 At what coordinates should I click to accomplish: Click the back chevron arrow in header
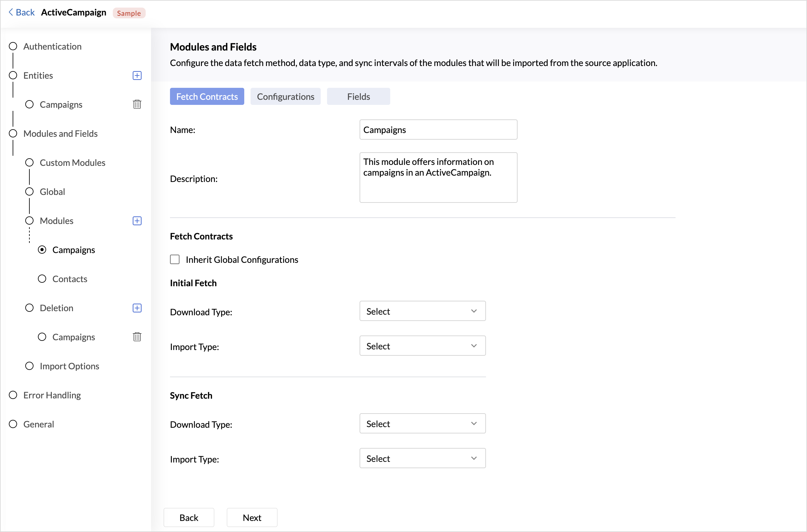[x=11, y=13]
